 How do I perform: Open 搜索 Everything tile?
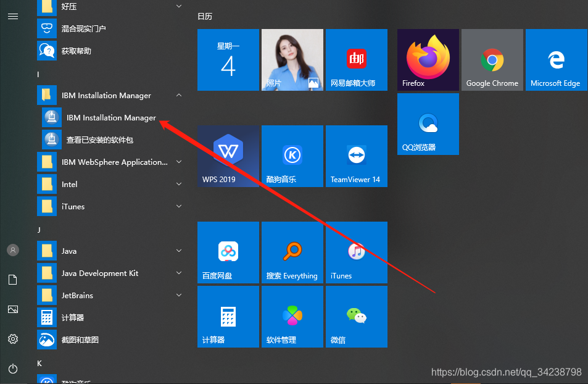pyautogui.click(x=292, y=253)
